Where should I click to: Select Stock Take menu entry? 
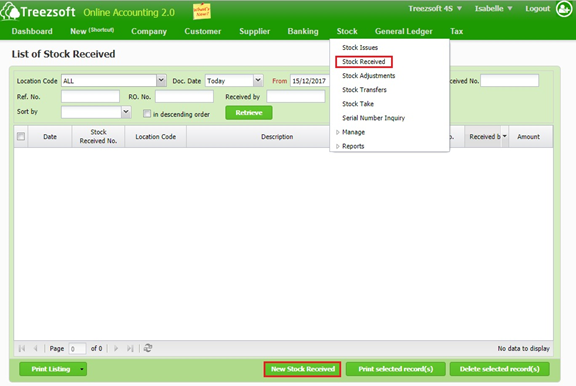(358, 104)
